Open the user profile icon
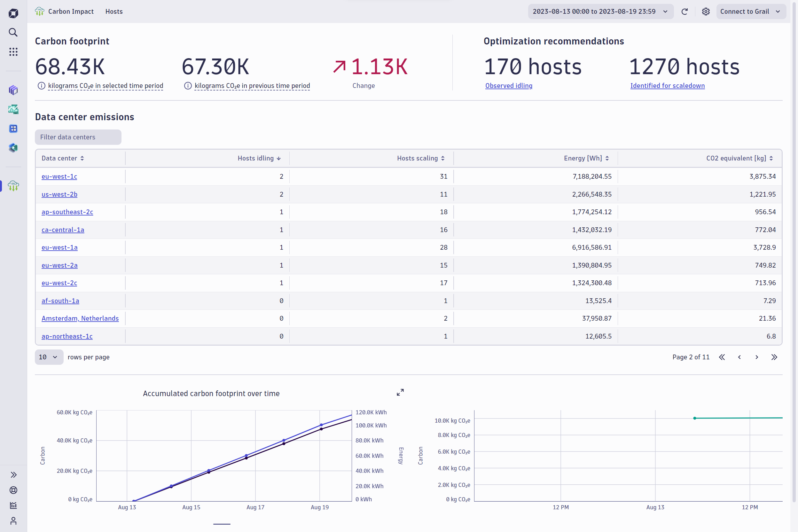Screen dimensions: 798x532 coord(13,521)
